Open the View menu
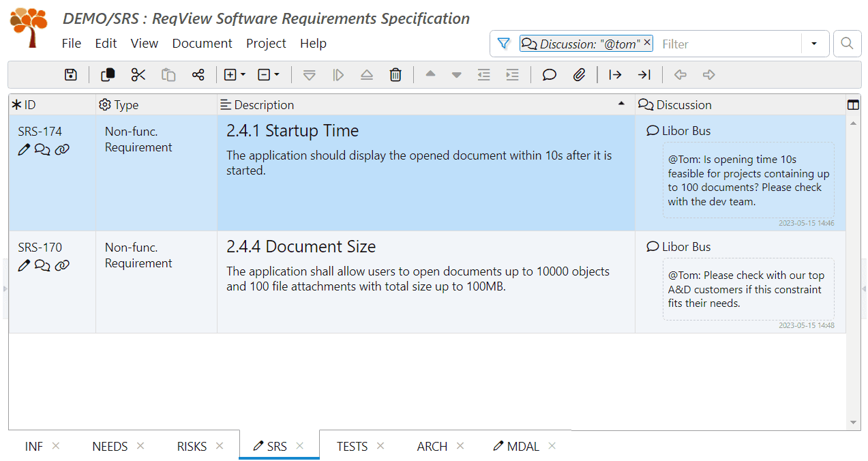 (x=145, y=43)
